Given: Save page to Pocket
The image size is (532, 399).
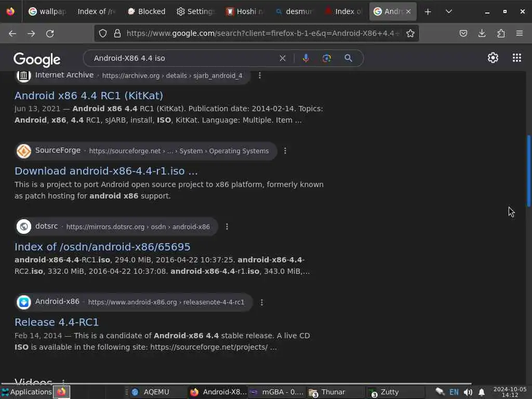Looking at the screenshot, I should coord(463,33).
